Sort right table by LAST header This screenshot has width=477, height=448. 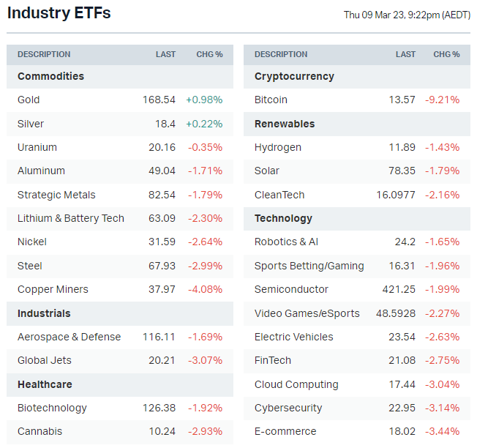(x=405, y=54)
